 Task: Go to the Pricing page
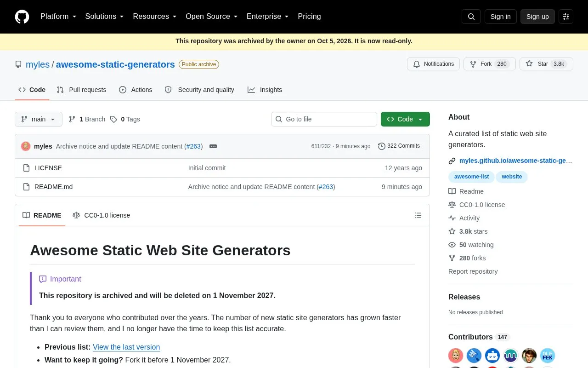point(309,17)
